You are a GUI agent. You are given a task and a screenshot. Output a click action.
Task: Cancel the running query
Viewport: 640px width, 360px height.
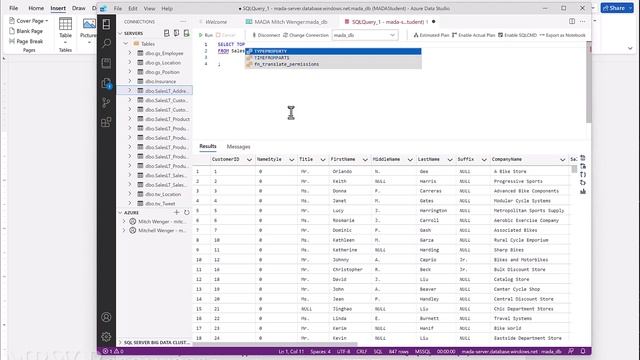click(x=226, y=35)
